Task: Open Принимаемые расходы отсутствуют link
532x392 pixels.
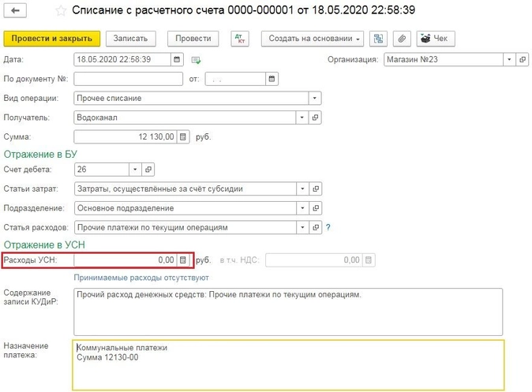Action: coord(141,278)
